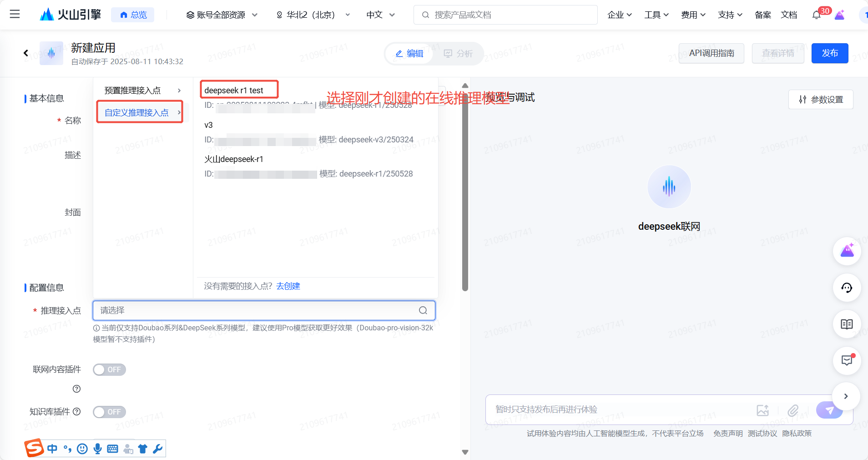
Task: Toggle the 知识库插件 switch
Action: pos(109,412)
